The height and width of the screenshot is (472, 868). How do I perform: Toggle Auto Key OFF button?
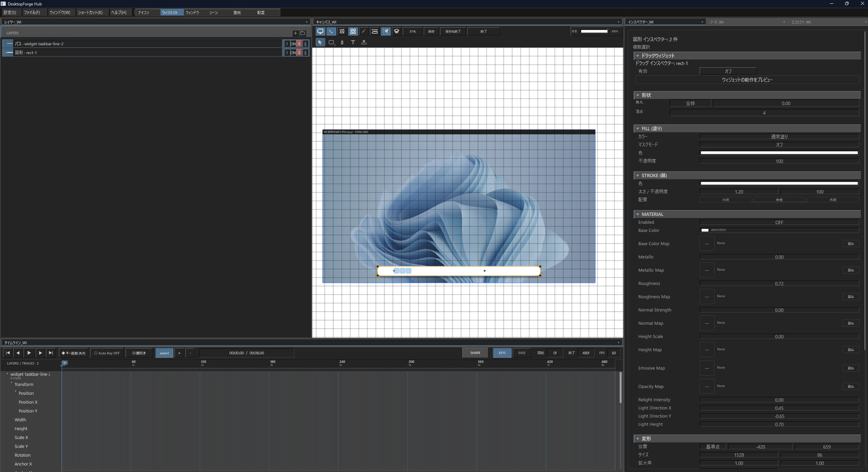107,353
